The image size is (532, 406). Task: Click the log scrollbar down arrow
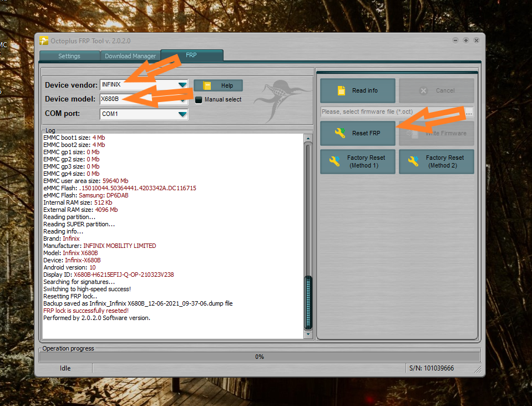[x=308, y=334]
